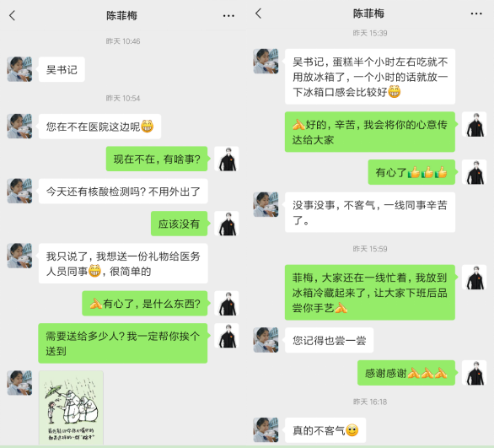The image size is (494, 448).
Task: Select the 今天还有核酸检测吗 message
Action: coord(123,192)
